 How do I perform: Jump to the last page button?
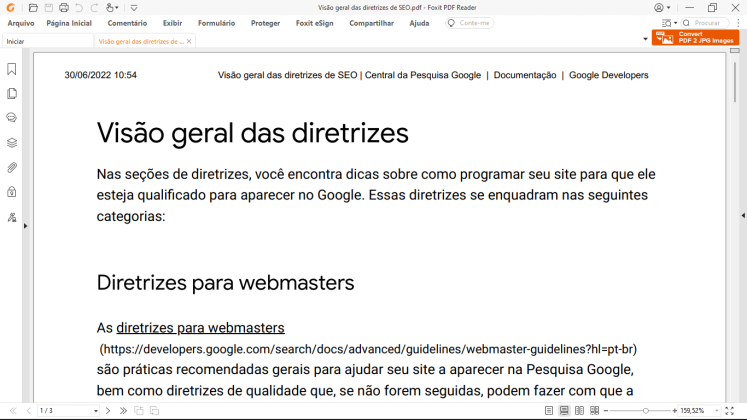pos(123,410)
